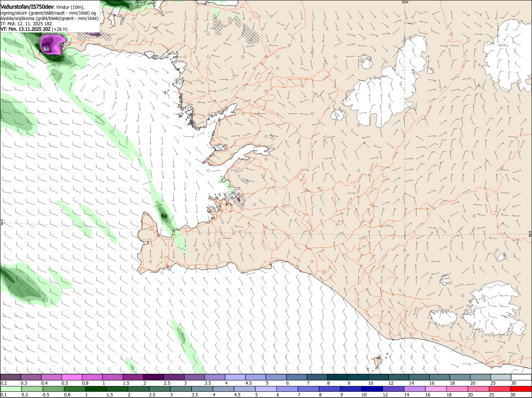Pick upper-row lavender swatch between 4 and 4.5
The height and width of the screenshot is (398, 532).
(235, 377)
